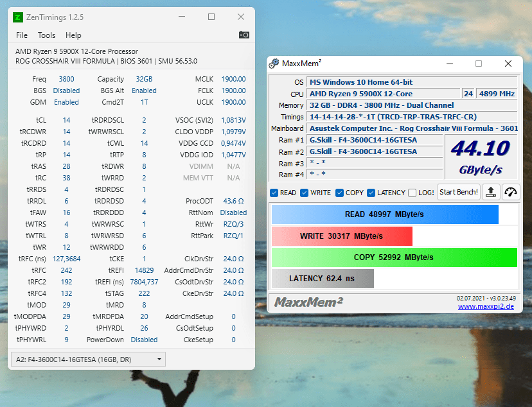This screenshot has width=532, height=407.
Task: Click the BGS Alt value Enabled
Action: pyautogui.click(x=144, y=91)
